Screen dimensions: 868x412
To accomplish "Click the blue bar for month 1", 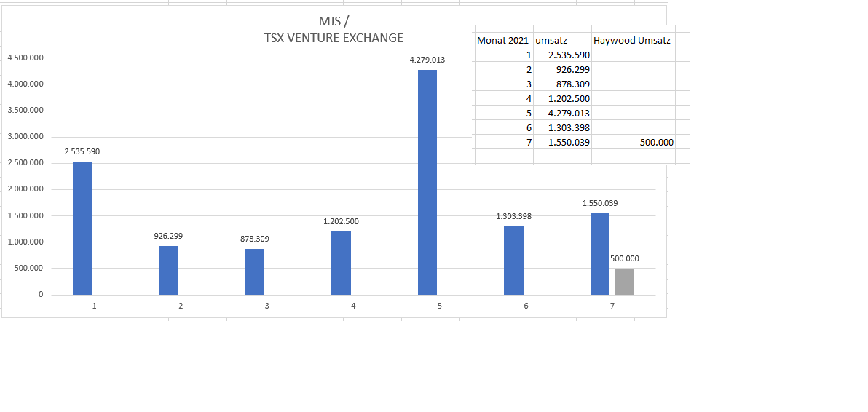I will pos(82,228).
